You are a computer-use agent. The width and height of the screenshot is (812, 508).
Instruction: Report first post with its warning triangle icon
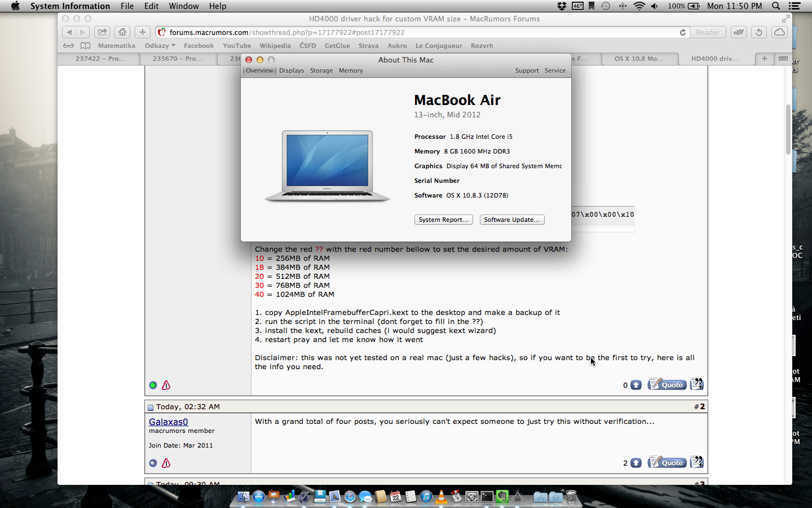pyautogui.click(x=166, y=385)
